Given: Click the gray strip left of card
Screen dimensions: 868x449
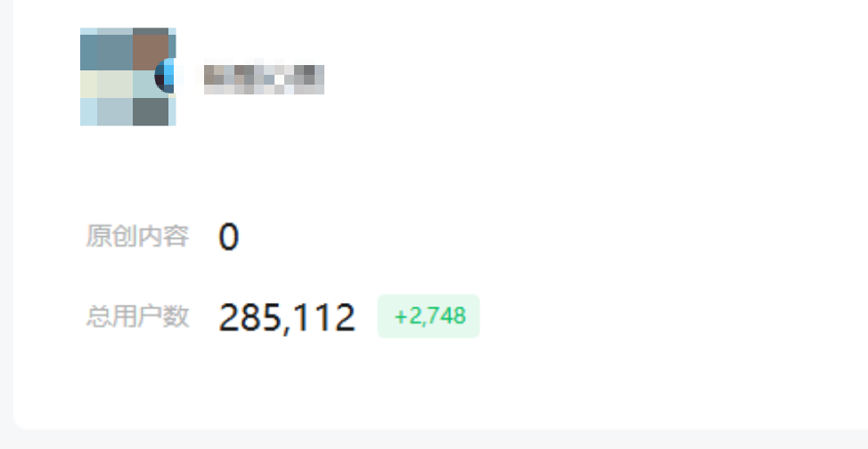Looking at the screenshot, I should pos(6,222).
